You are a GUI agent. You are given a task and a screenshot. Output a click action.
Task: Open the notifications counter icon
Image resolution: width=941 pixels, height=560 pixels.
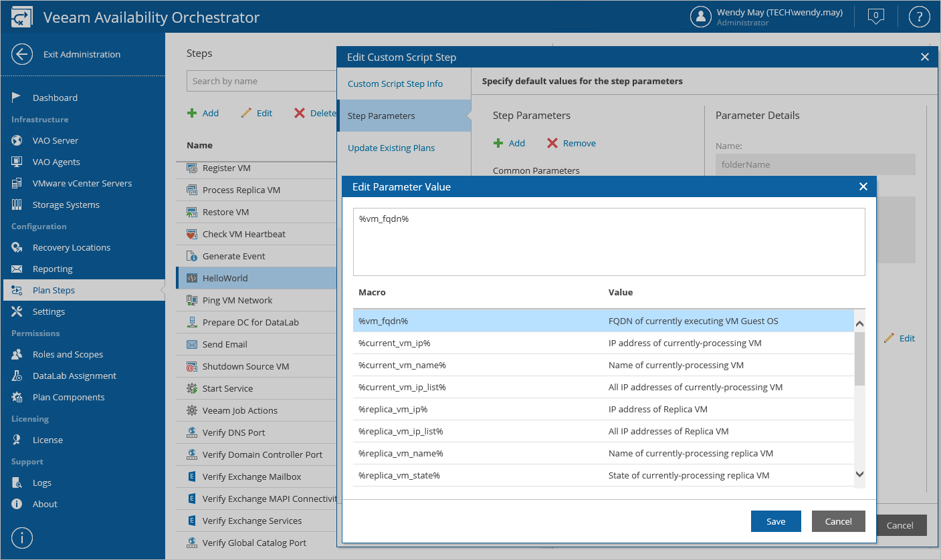click(x=875, y=17)
